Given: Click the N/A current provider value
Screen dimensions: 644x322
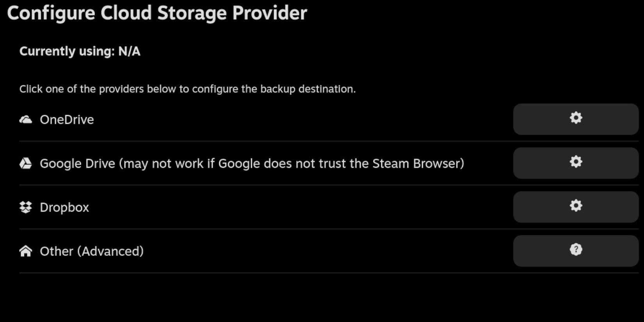Looking at the screenshot, I should [129, 51].
